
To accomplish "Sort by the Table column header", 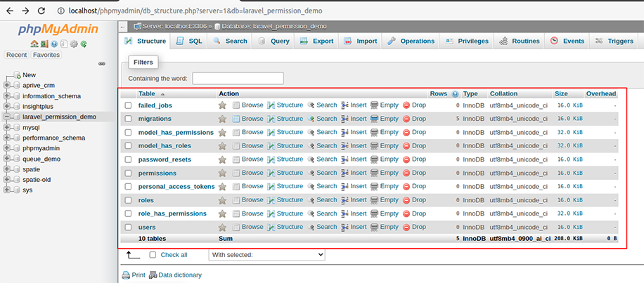I will (x=147, y=93).
